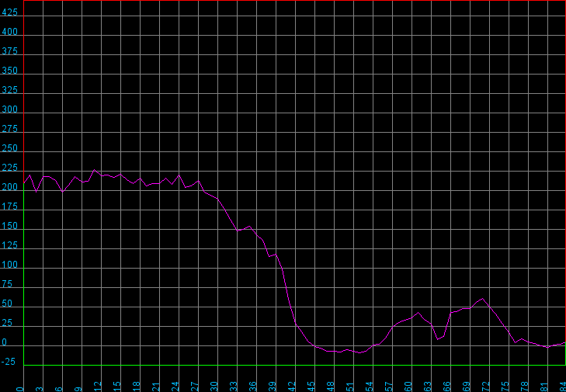Pick the 57 label on the horizontal axis

click(389, 387)
